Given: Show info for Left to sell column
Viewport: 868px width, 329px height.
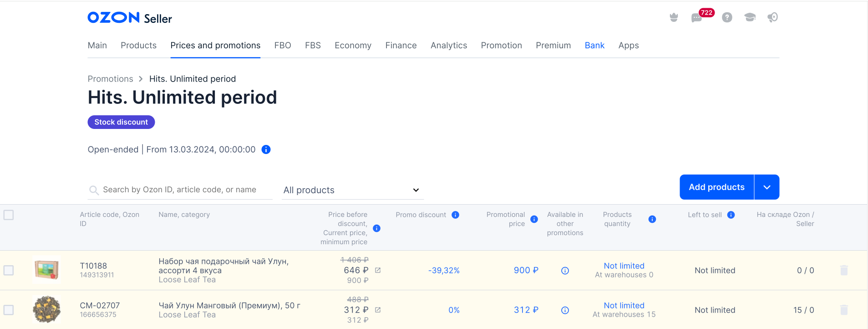Looking at the screenshot, I should pos(731,215).
